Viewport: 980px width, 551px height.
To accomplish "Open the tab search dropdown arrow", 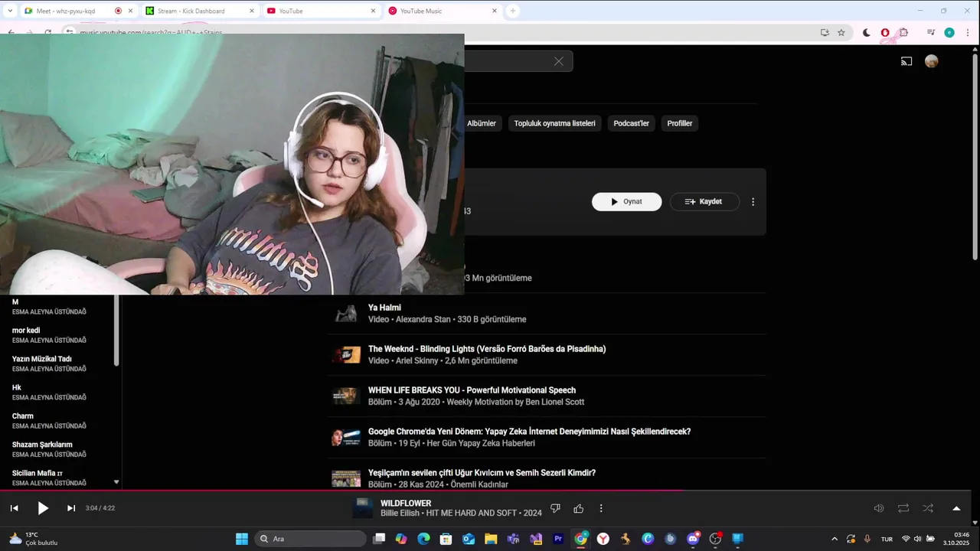I will point(10,11).
